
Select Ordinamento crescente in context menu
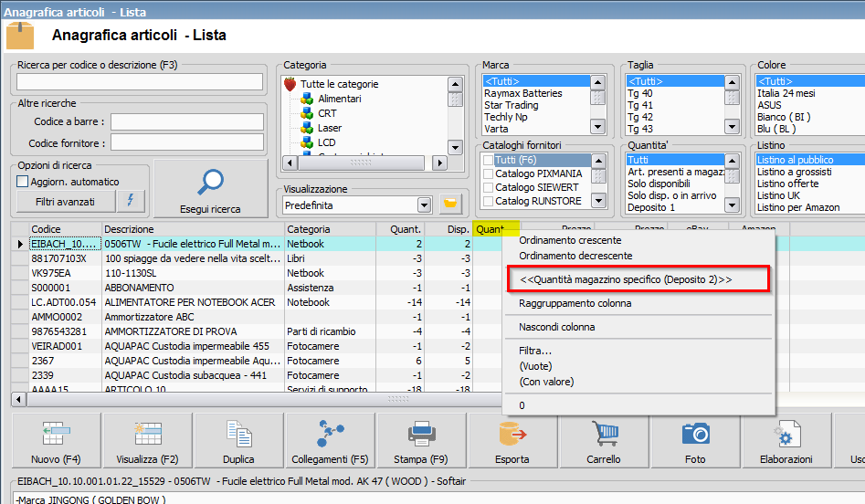[x=570, y=240]
